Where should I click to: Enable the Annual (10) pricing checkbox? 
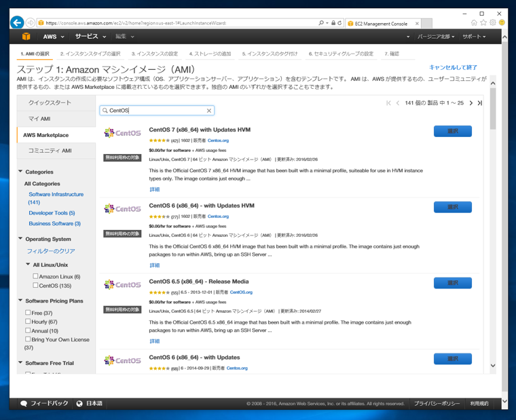coord(28,330)
